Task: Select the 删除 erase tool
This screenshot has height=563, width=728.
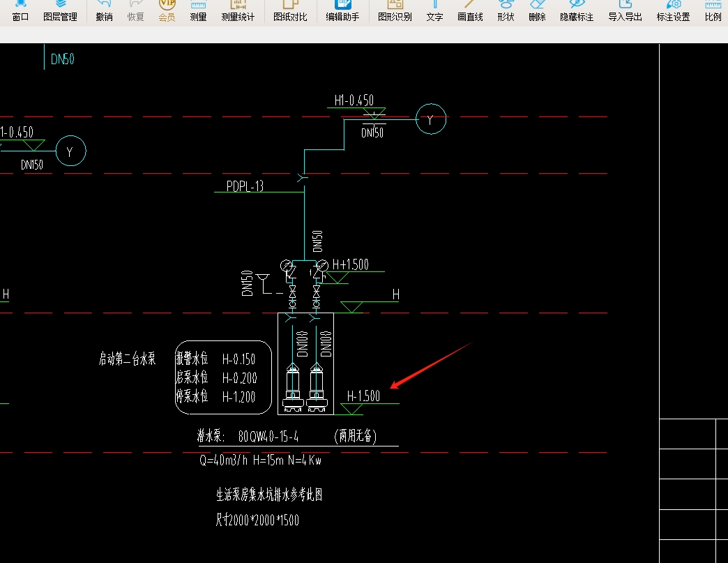Action: click(x=537, y=12)
